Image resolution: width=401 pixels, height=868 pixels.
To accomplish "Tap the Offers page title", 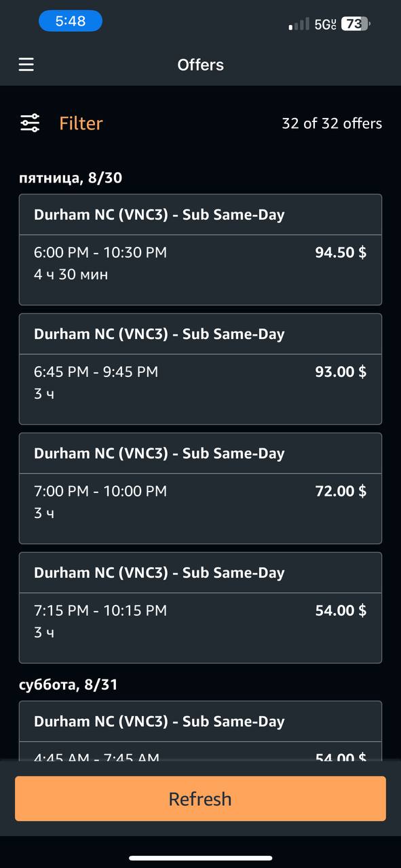I will click(200, 65).
